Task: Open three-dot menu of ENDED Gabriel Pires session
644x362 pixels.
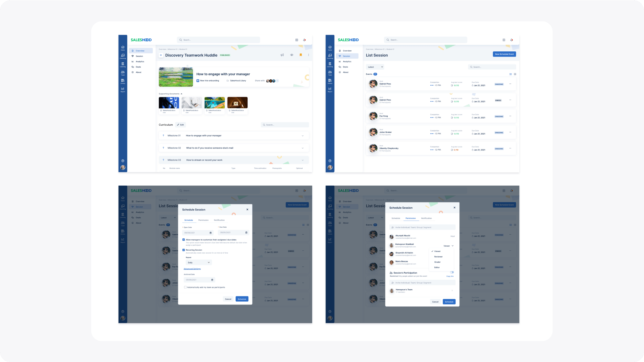Action: pyautogui.click(x=510, y=100)
